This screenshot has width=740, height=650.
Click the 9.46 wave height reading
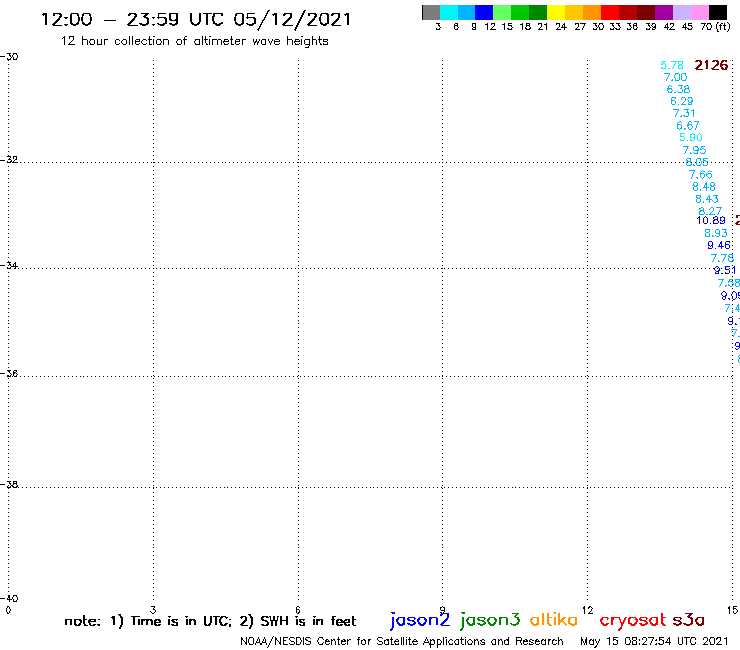click(x=719, y=245)
